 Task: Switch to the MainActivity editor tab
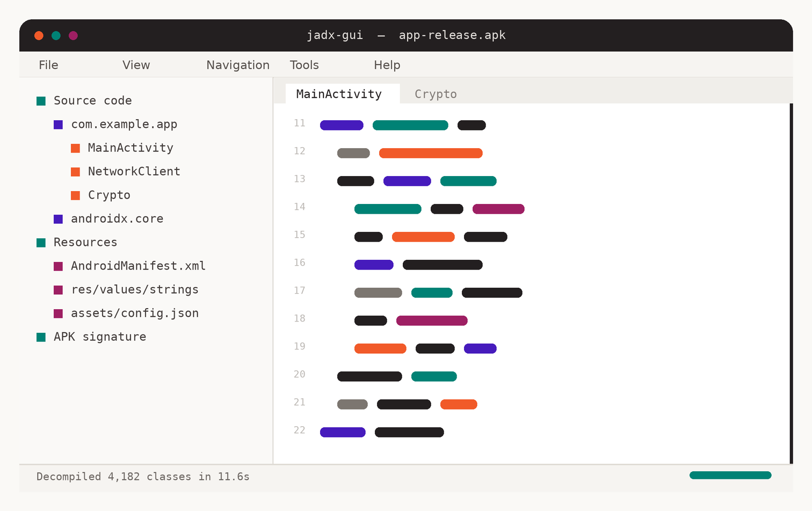(343, 94)
